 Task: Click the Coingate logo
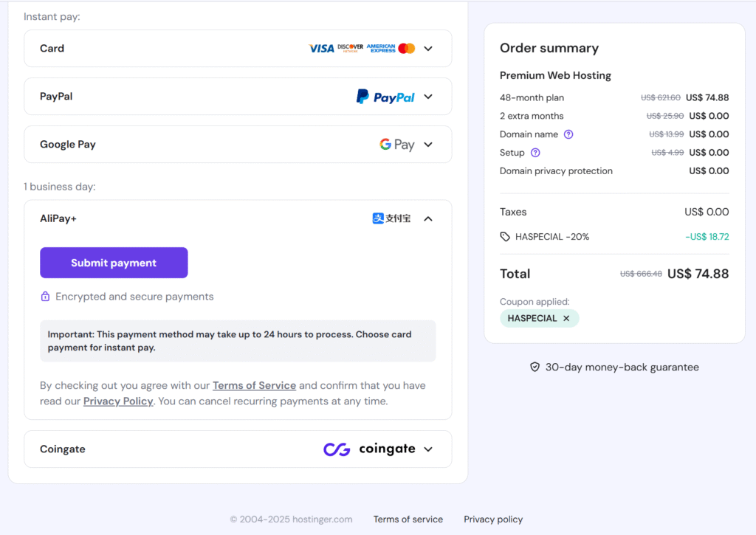(369, 449)
